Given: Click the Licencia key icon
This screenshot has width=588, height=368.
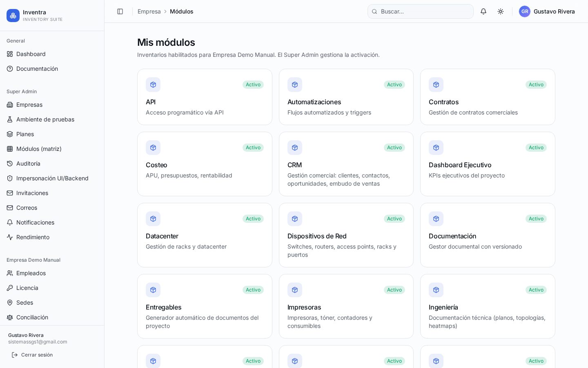Looking at the screenshot, I should pos(10,288).
